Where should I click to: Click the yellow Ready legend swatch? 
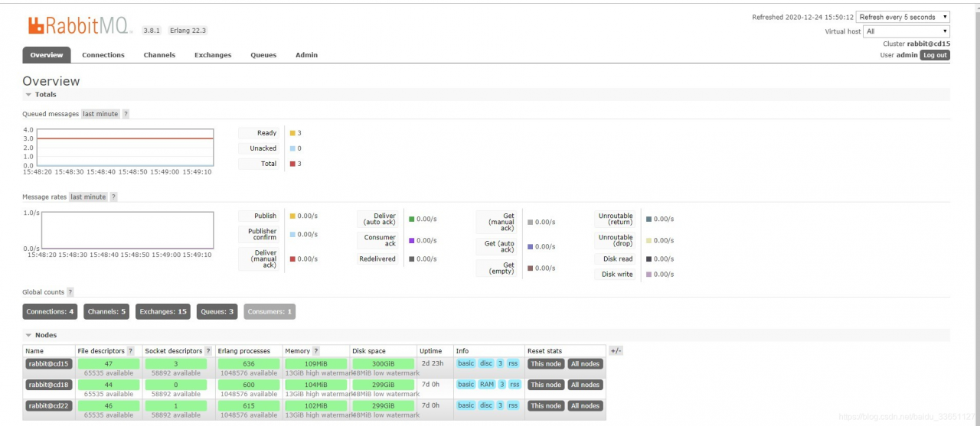(x=292, y=133)
